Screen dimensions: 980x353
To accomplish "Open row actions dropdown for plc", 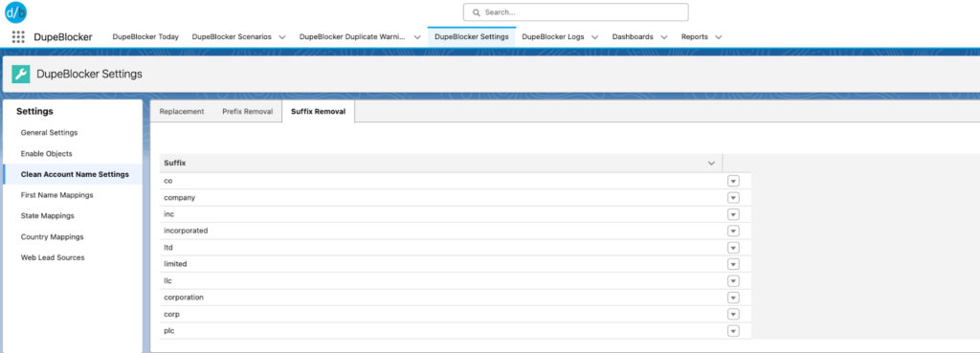I will tap(734, 331).
